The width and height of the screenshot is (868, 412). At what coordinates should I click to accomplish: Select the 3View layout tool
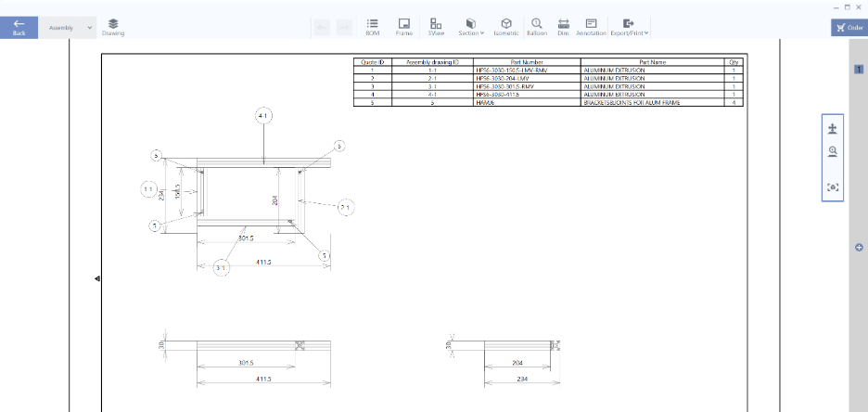tap(436, 27)
